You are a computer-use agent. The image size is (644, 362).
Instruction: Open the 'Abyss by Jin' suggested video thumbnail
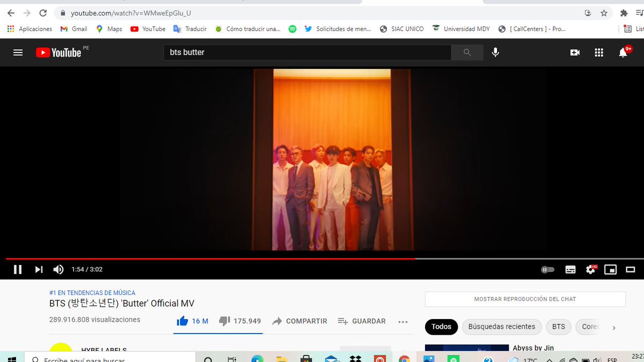[x=467, y=348]
